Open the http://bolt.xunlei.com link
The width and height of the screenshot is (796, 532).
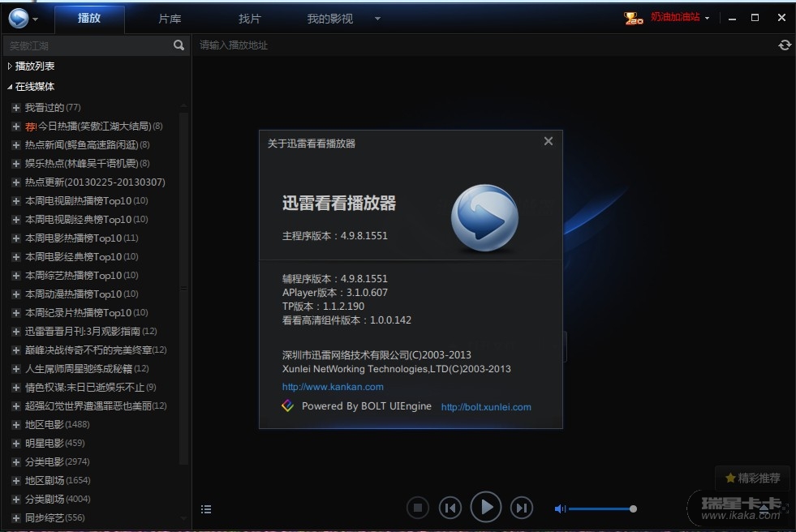486,407
